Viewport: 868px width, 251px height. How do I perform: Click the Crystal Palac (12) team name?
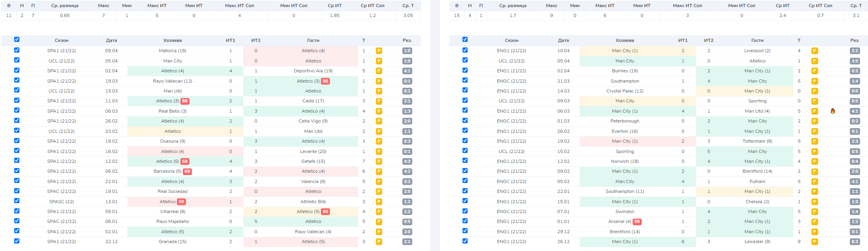click(625, 91)
